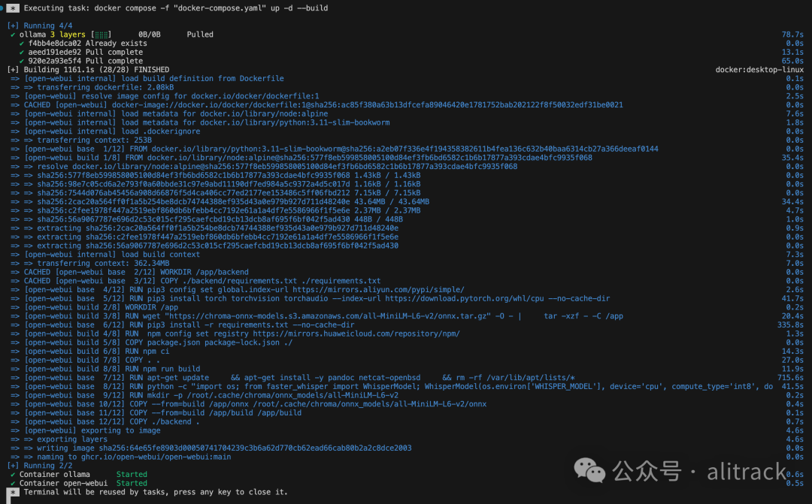Click the "43.64MB / 43.64MB" download line
Viewport: 812px width, 504px height.
click(220, 201)
